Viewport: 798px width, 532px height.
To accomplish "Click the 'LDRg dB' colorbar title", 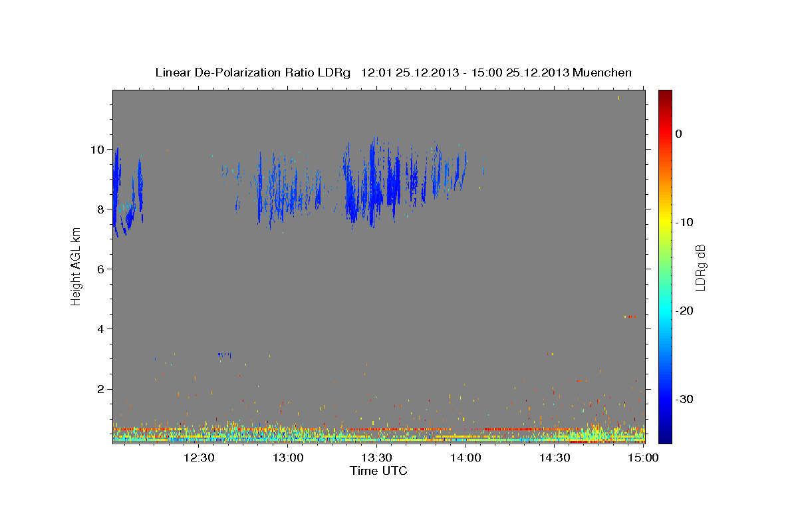I will pyautogui.click(x=701, y=267).
